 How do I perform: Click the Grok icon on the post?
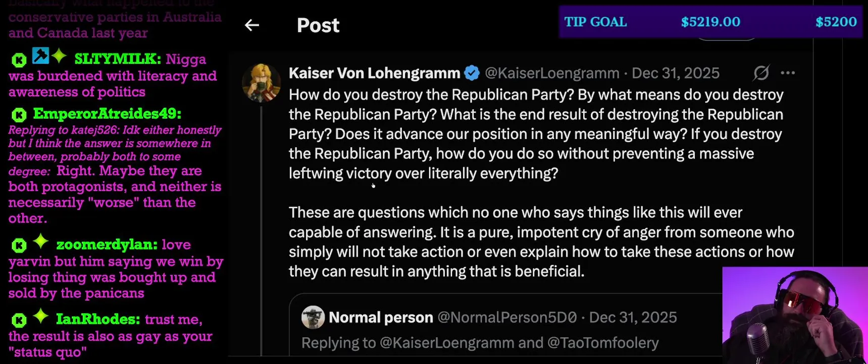(761, 73)
